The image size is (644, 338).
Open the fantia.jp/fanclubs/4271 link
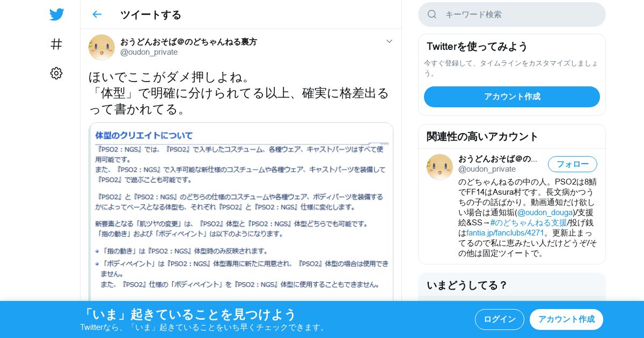point(505,233)
